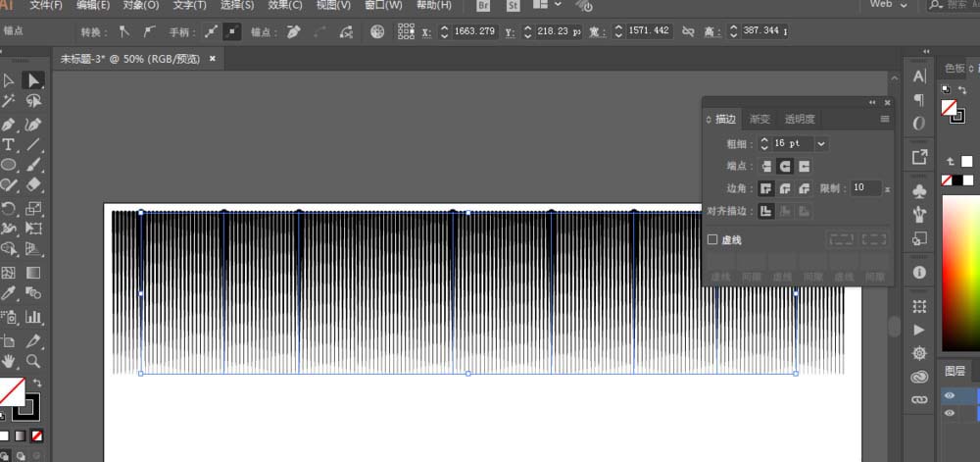Viewport: 980px width, 462px height.
Task: Open the Symbols panel club icon
Action: point(919,189)
